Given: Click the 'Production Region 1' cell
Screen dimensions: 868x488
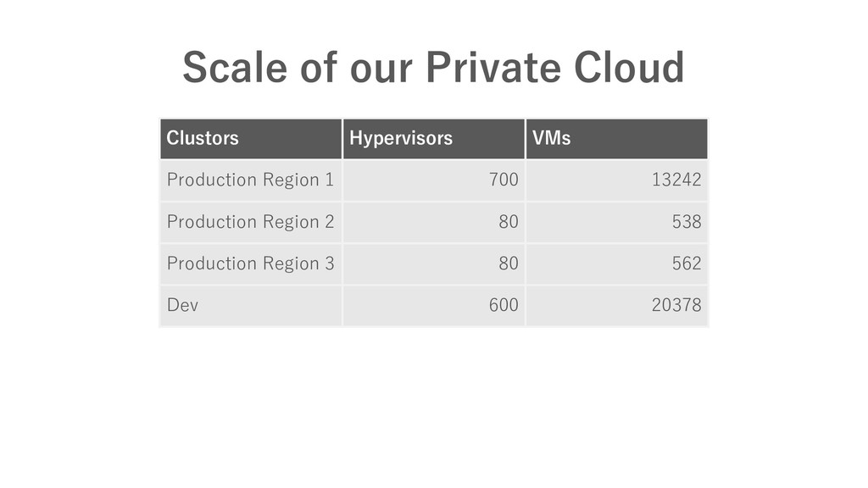Looking at the screenshot, I should pos(251,180).
